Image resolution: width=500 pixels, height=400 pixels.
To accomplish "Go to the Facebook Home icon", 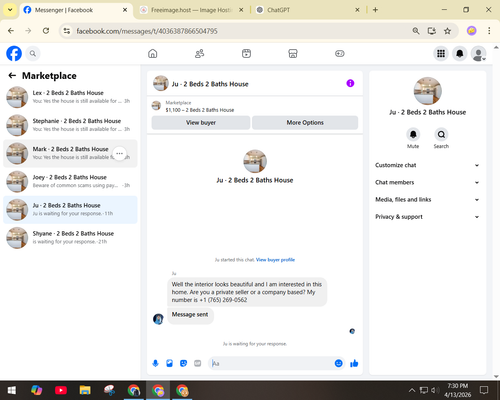I will click(x=153, y=53).
